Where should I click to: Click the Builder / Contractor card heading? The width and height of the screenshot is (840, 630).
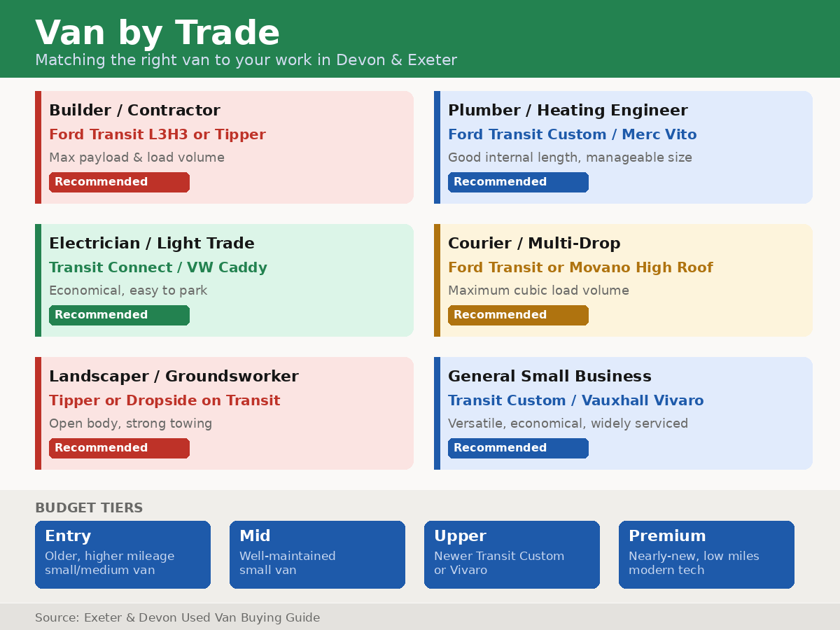point(134,111)
